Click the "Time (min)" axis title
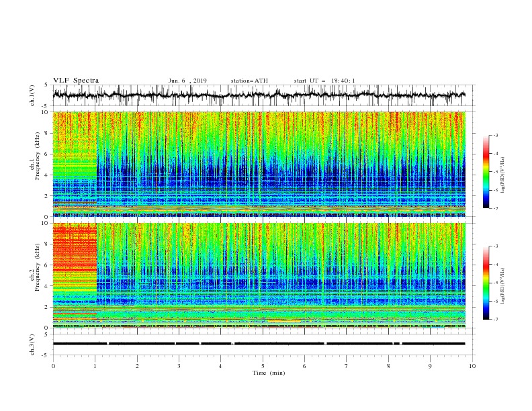The image size is (532, 411). (269, 373)
